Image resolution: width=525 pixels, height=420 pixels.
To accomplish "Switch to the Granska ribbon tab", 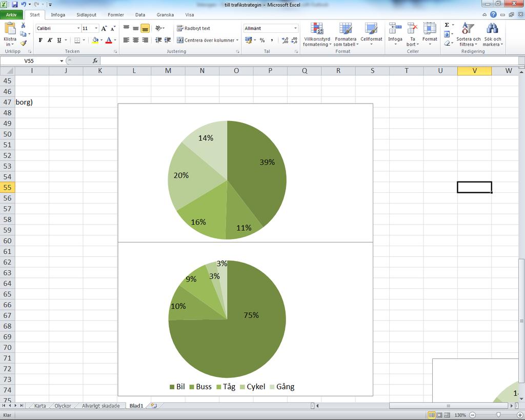I will [x=165, y=15].
